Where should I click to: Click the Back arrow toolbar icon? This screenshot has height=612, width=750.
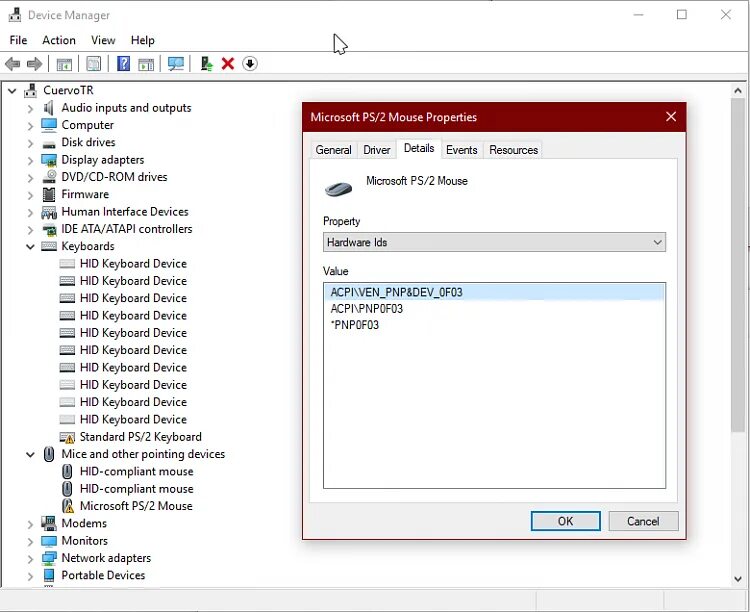pyautogui.click(x=12, y=64)
